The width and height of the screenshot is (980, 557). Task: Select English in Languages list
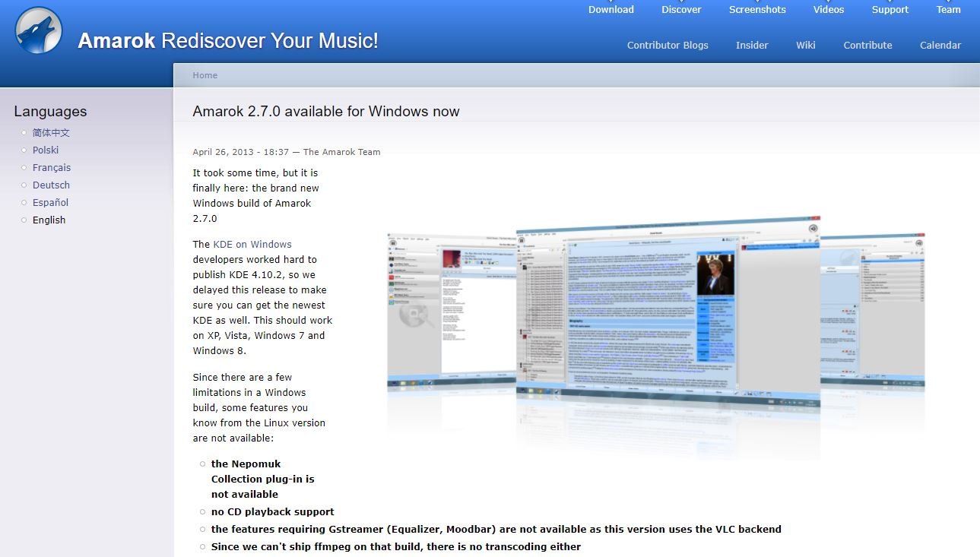[x=49, y=220]
